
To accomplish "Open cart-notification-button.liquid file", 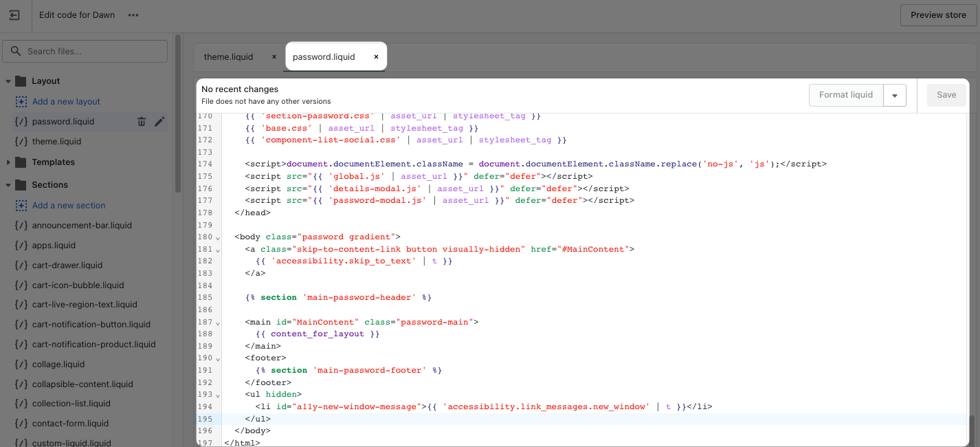I will [x=91, y=325].
